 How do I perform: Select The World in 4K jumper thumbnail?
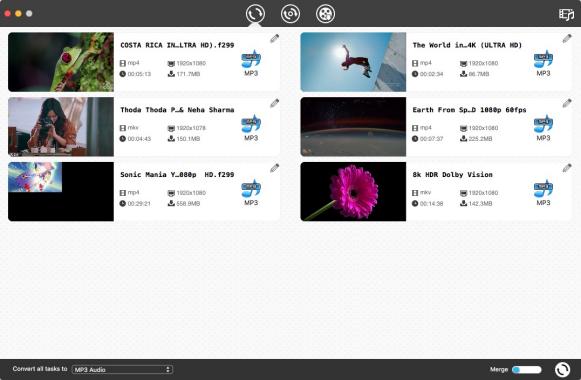coord(353,62)
